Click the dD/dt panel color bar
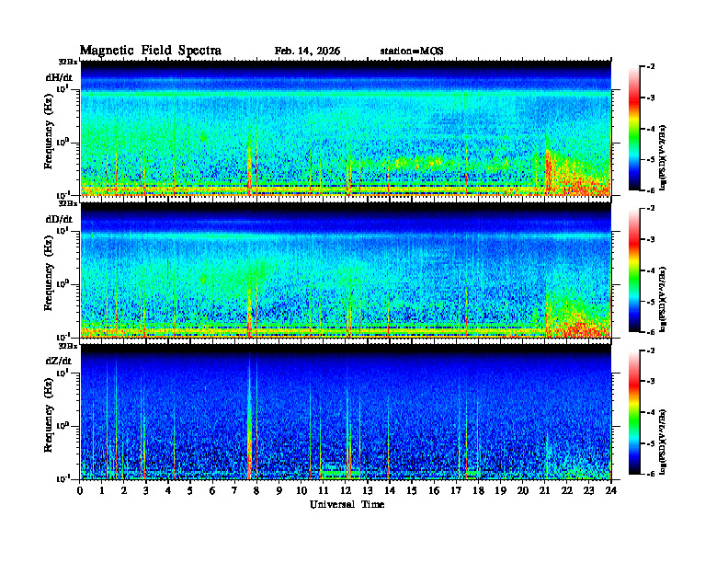Viewport: 728px width, 563px height. pos(634,270)
